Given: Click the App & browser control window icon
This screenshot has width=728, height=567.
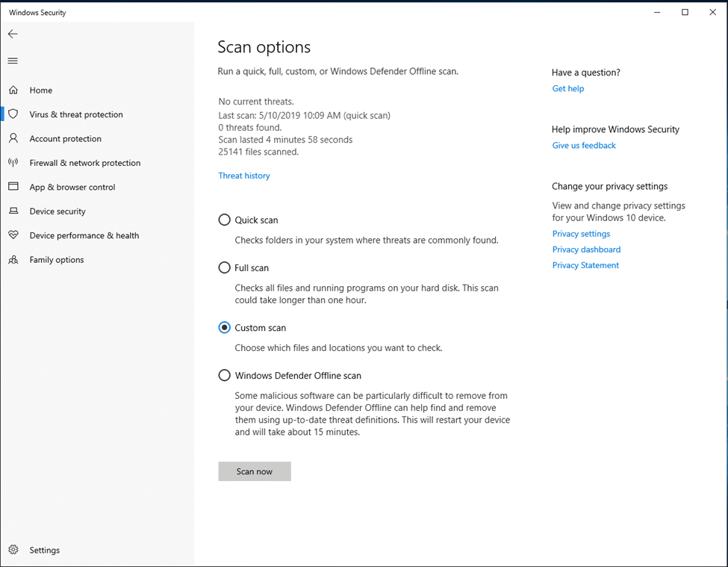Looking at the screenshot, I should [x=13, y=187].
